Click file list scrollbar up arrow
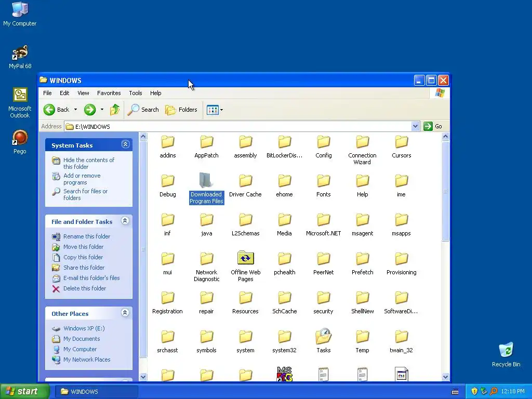 [445, 137]
